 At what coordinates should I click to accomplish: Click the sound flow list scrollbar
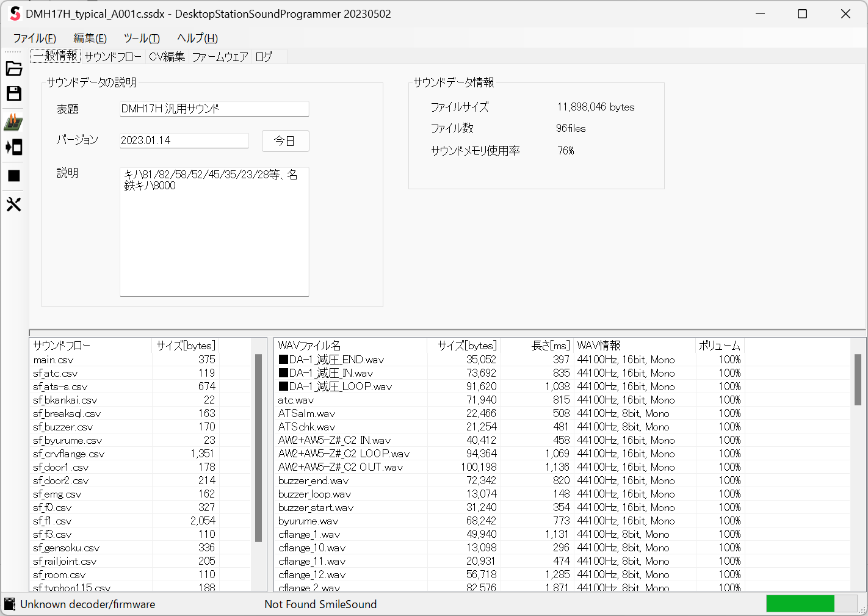pyautogui.click(x=258, y=447)
